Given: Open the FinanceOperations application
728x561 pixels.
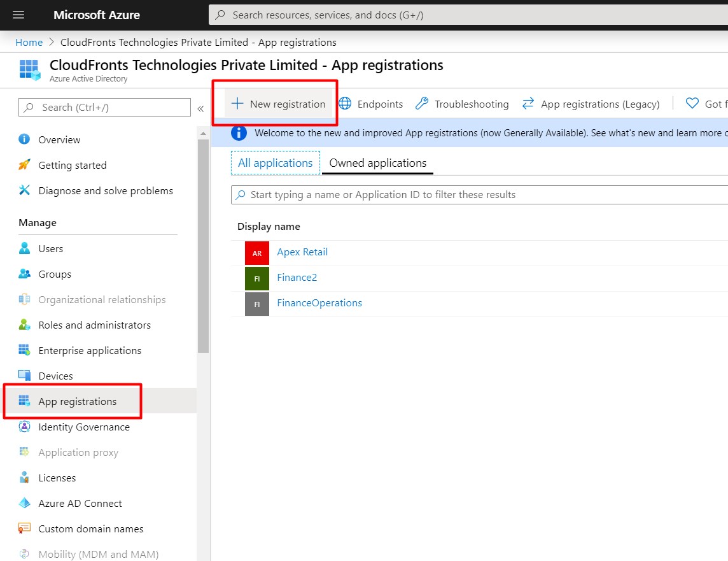Looking at the screenshot, I should [319, 303].
